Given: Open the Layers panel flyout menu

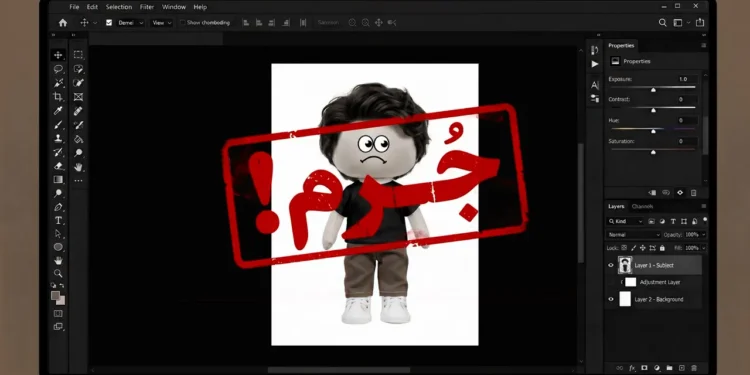Looking at the screenshot, I should coord(704,206).
